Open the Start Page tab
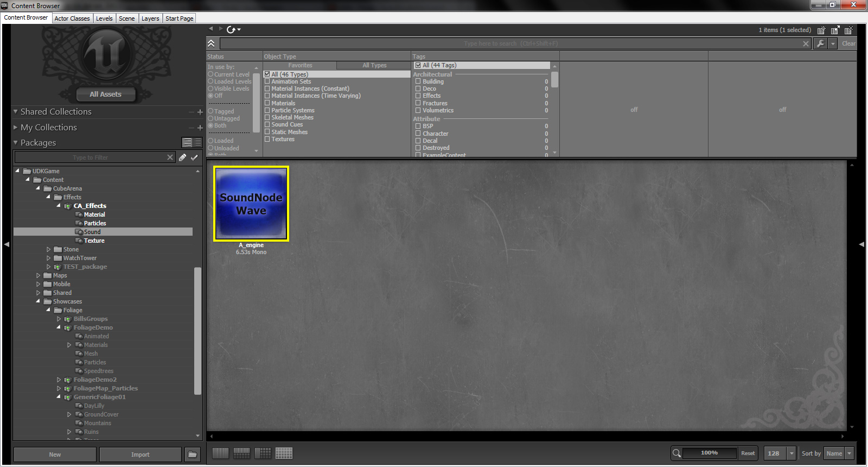Viewport: 868px width, 467px height. point(179,18)
